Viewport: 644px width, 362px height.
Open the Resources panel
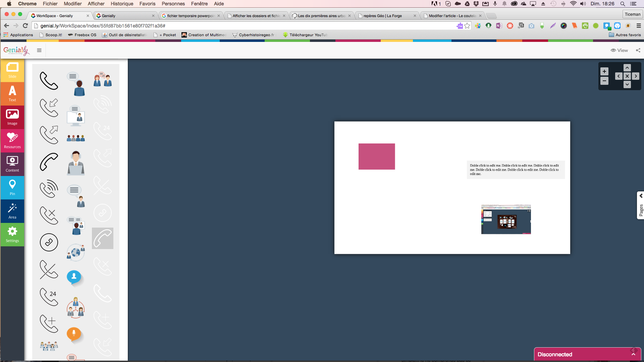[x=12, y=141]
